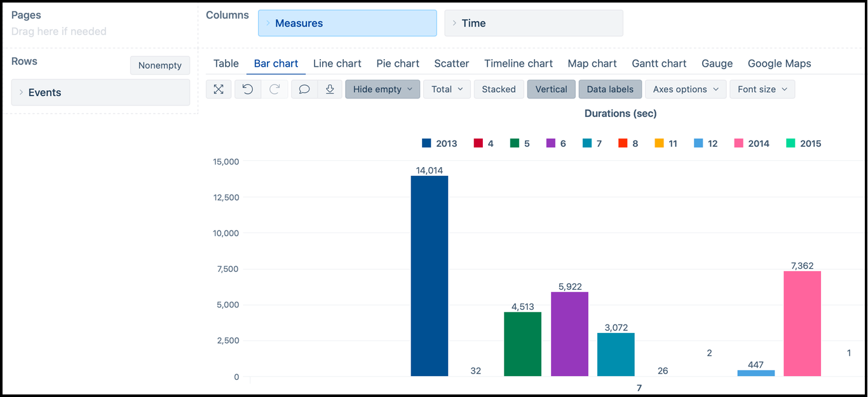Image resolution: width=868 pixels, height=397 pixels.
Task: Expand the Time dimension chevron
Action: [454, 24]
